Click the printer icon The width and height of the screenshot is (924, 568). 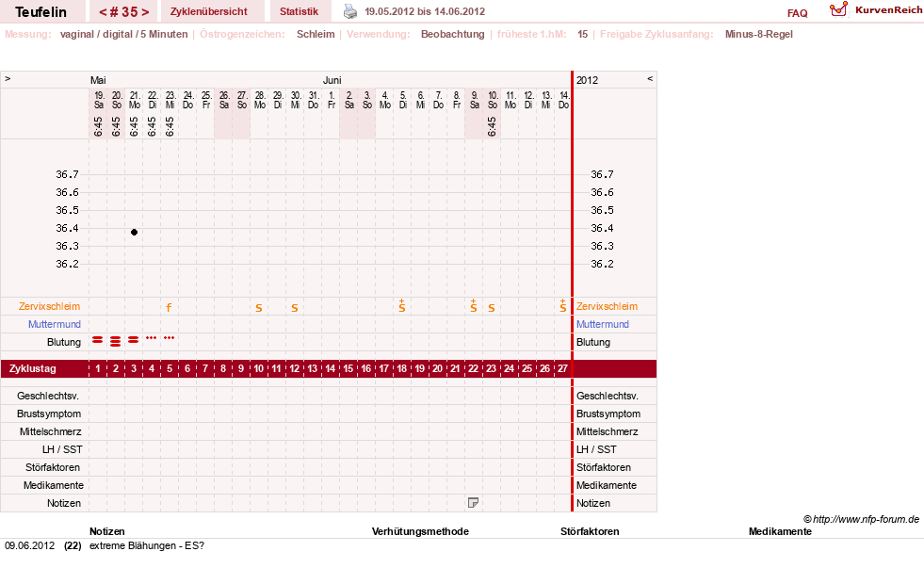pos(350,11)
